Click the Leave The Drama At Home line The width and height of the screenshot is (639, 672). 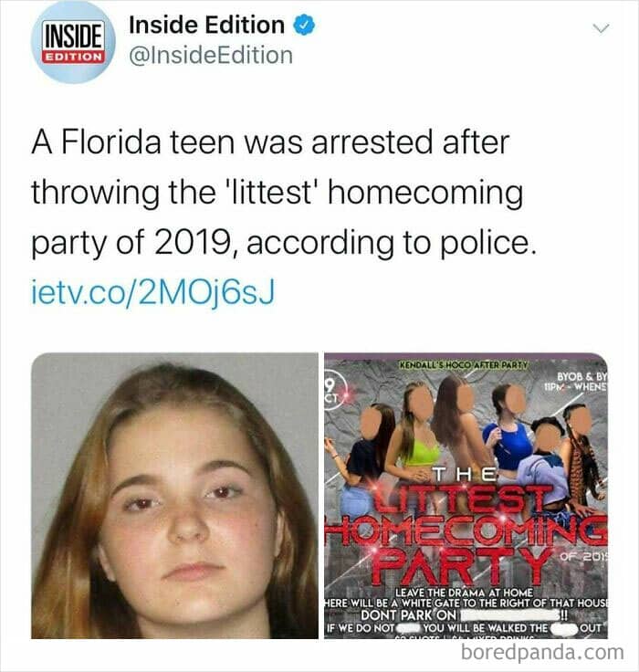tap(464, 593)
